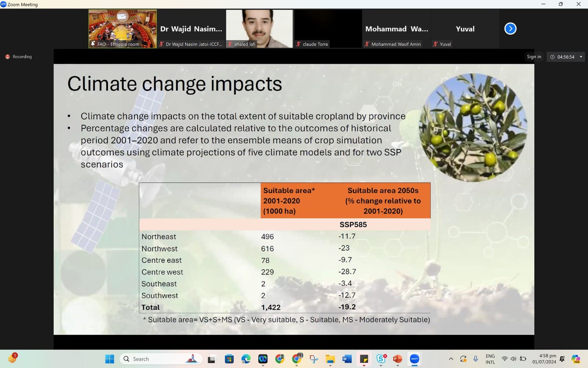Open Microsoft Edge from the taskbar
Screen dimensions: 588x368
(246, 359)
